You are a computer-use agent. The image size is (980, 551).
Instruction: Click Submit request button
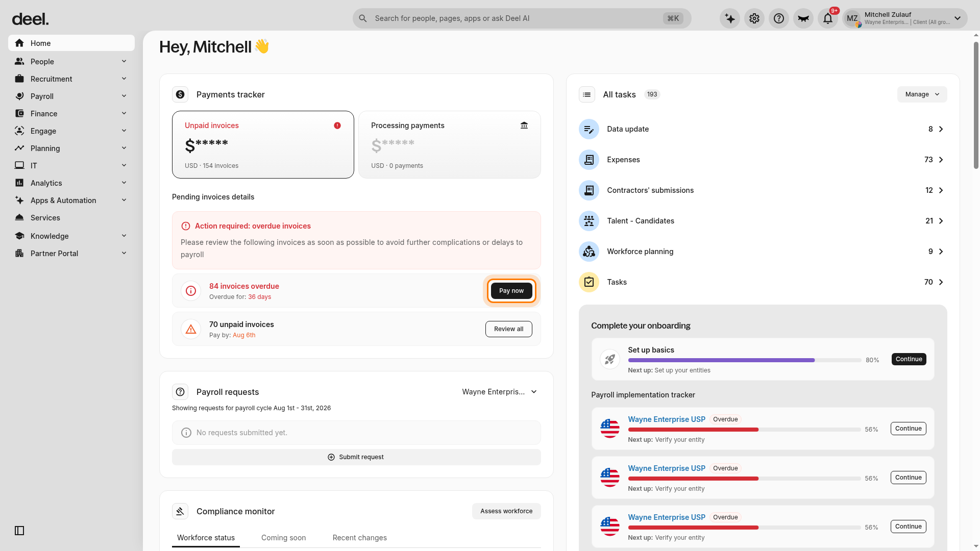[x=356, y=457]
